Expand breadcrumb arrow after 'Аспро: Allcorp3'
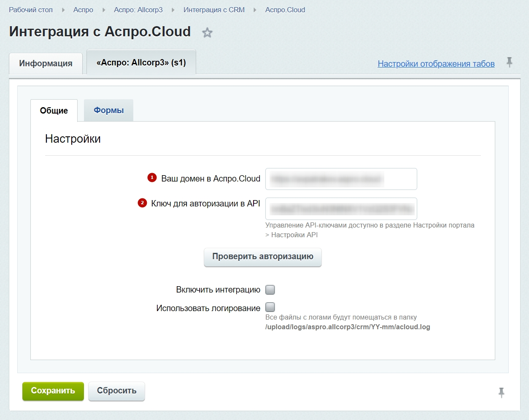 [x=173, y=10]
